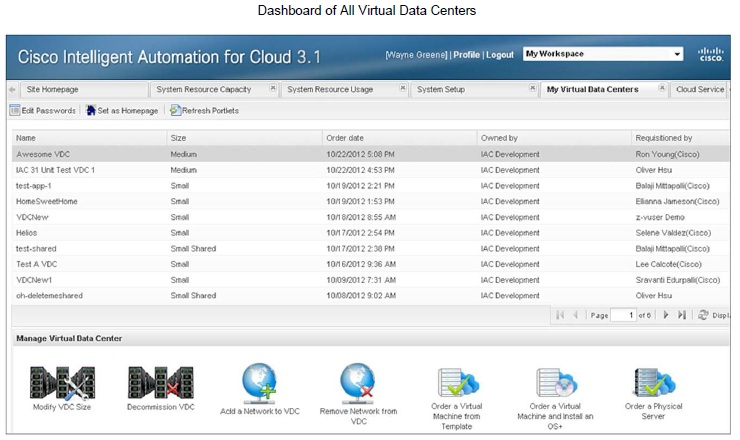Click the Order a Physical Server icon
This screenshot has width=740, height=440.
coord(653,382)
